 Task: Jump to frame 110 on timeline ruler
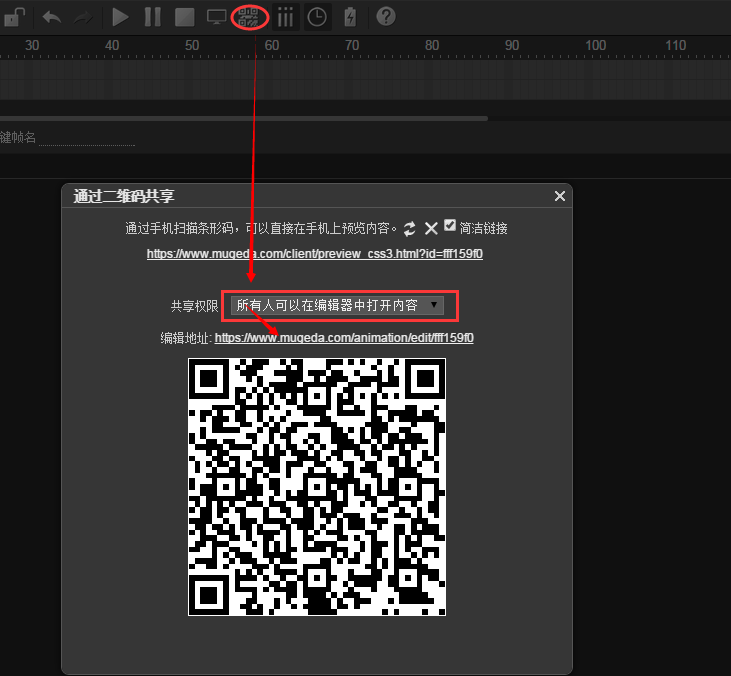tap(676, 45)
